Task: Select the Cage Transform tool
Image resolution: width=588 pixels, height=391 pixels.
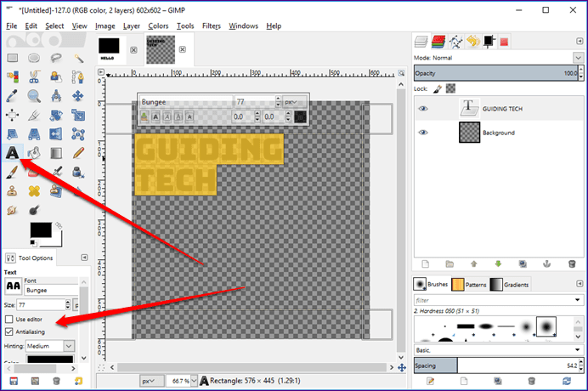Action: [x=78, y=134]
